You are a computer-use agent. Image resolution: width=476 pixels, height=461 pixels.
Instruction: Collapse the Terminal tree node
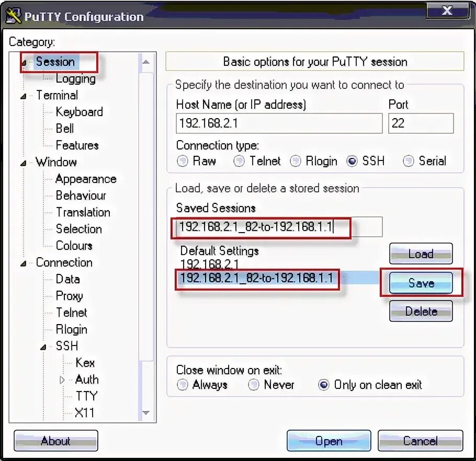point(24,97)
